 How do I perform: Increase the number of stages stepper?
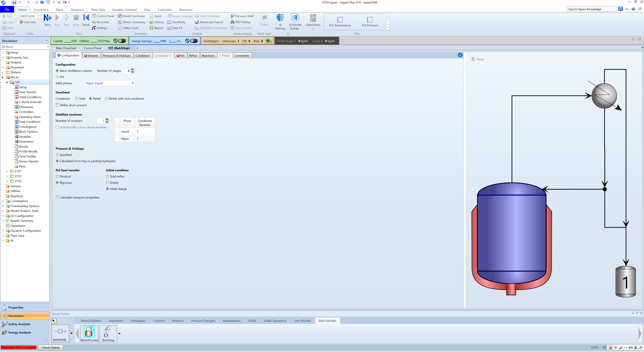pyautogui.click(x=132, y=69)
